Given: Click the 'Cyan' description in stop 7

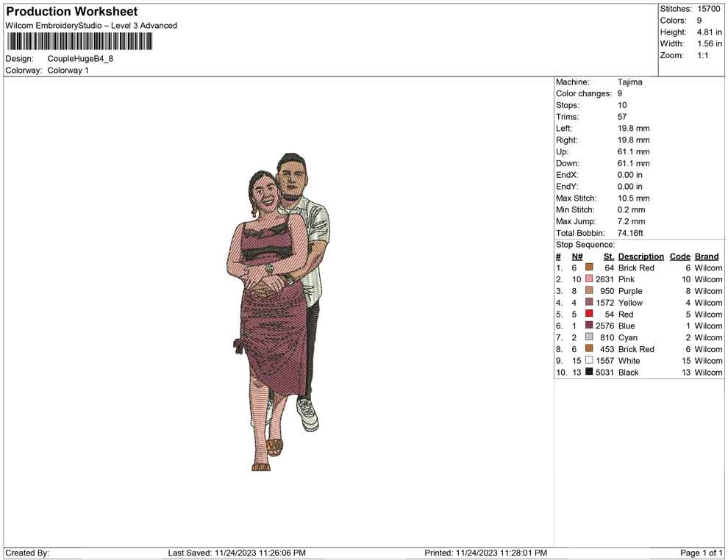Looking at the screenshot, I should [628, 337].
